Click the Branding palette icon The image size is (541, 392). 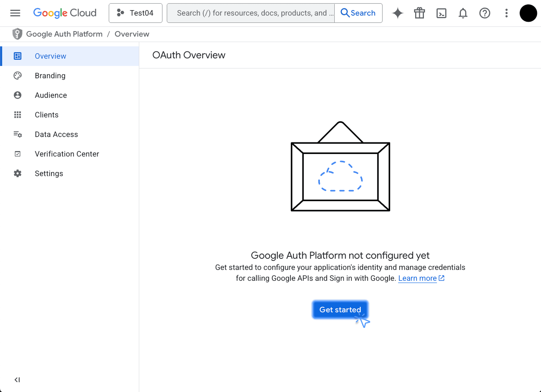pyautogui.click(x=17, y=76)
